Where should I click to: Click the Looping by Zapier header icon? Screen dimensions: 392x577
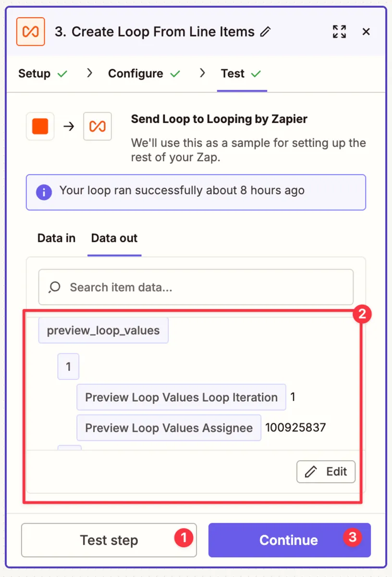click(30, 32)
